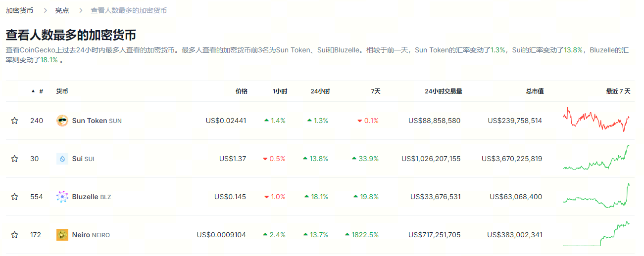Click the Bluzelle 7-day sparkline chart

596,197
